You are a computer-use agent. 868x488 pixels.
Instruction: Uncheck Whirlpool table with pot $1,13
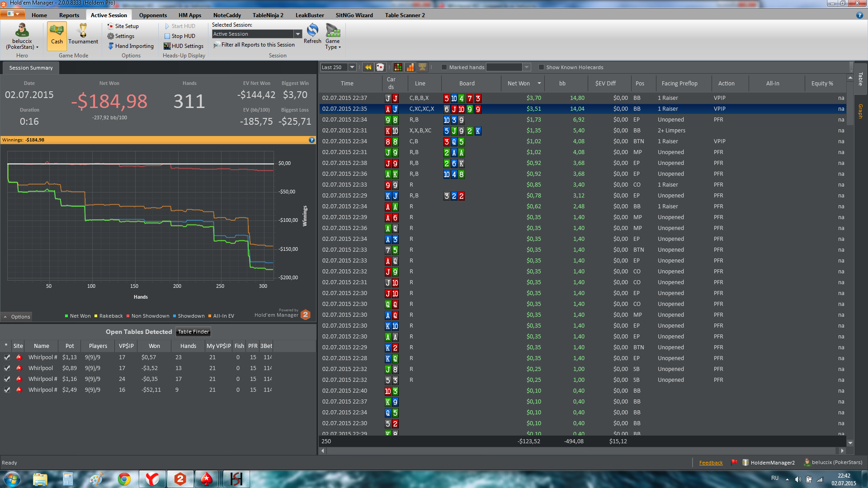coord(7,357)
